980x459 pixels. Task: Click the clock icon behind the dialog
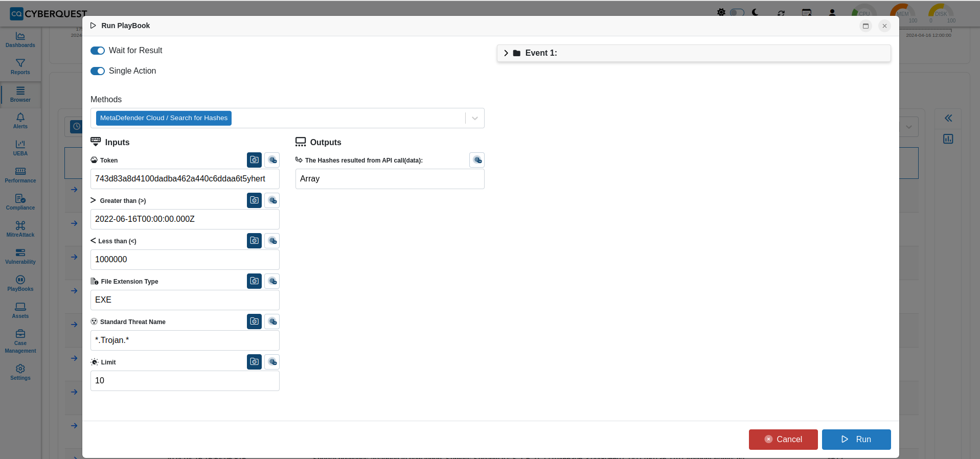tap(76, 126)
